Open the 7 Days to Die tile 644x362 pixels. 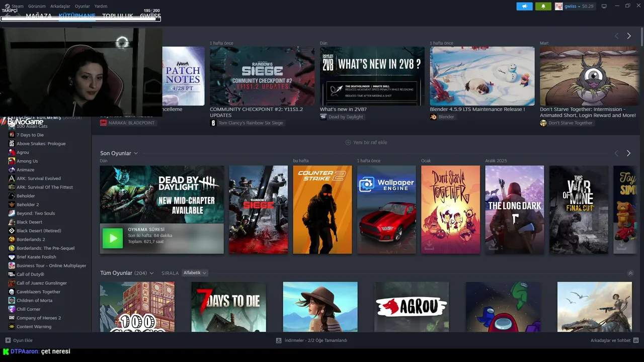228,307
